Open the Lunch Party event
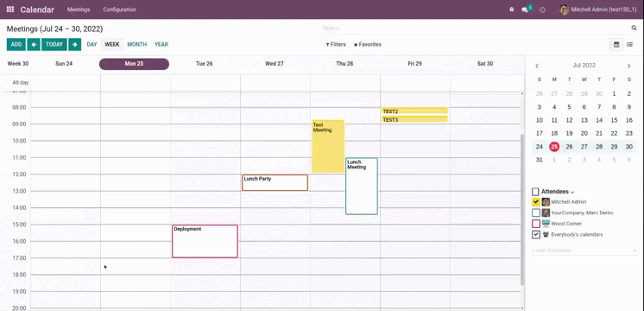644x311 pixels. click(275, 182)
